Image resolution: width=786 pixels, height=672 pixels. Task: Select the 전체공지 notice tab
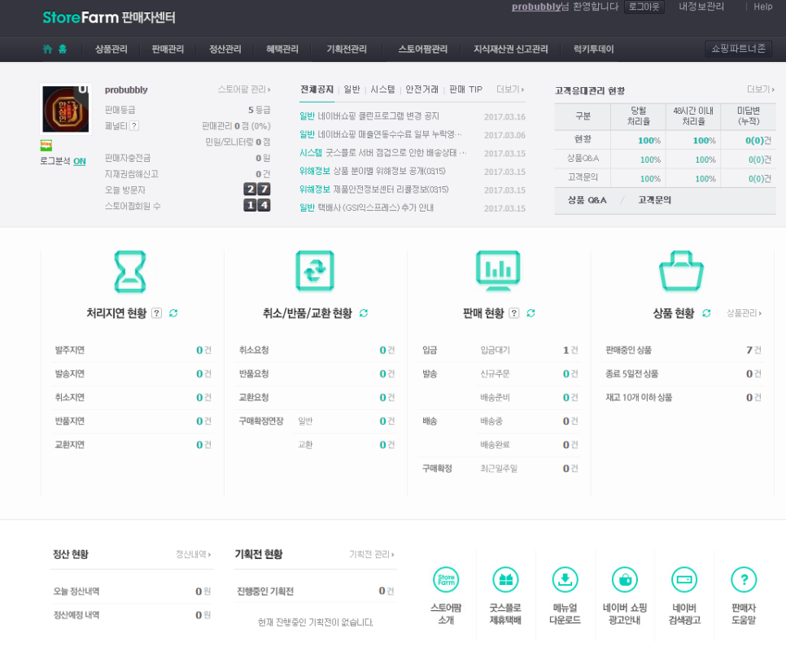pos(317,89)
